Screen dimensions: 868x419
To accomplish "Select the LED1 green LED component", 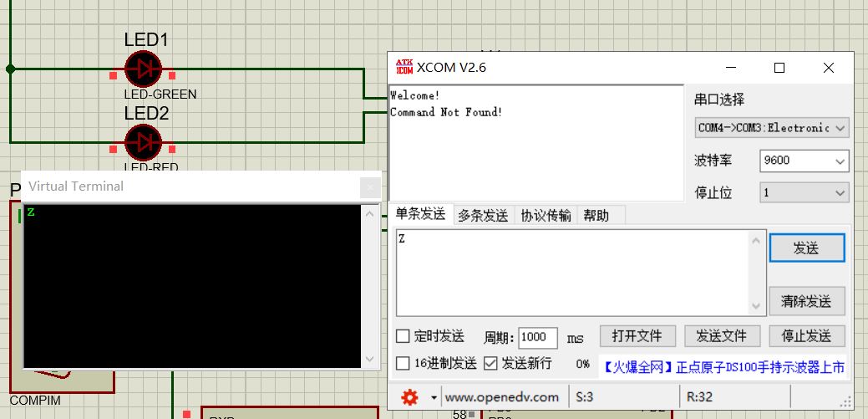I will pyautogui.click(x=143, y=69).
